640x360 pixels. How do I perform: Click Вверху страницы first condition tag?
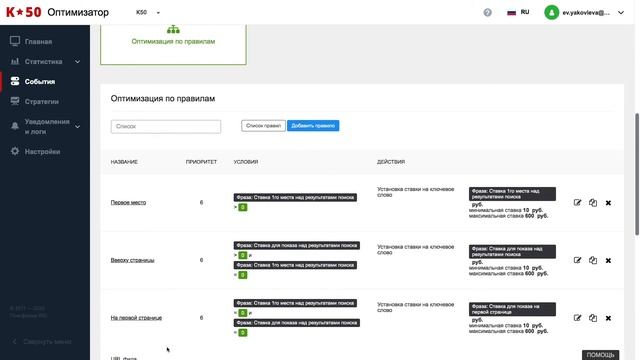(297, 245)
